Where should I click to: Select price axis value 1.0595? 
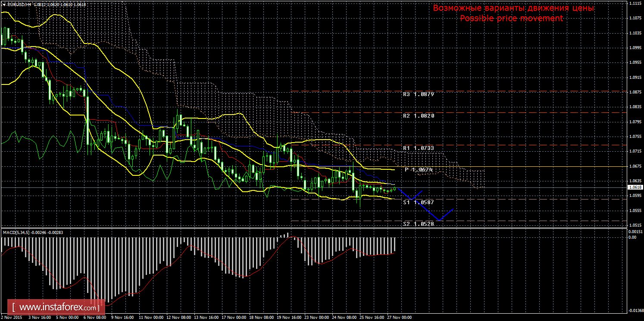pos(635,196)
